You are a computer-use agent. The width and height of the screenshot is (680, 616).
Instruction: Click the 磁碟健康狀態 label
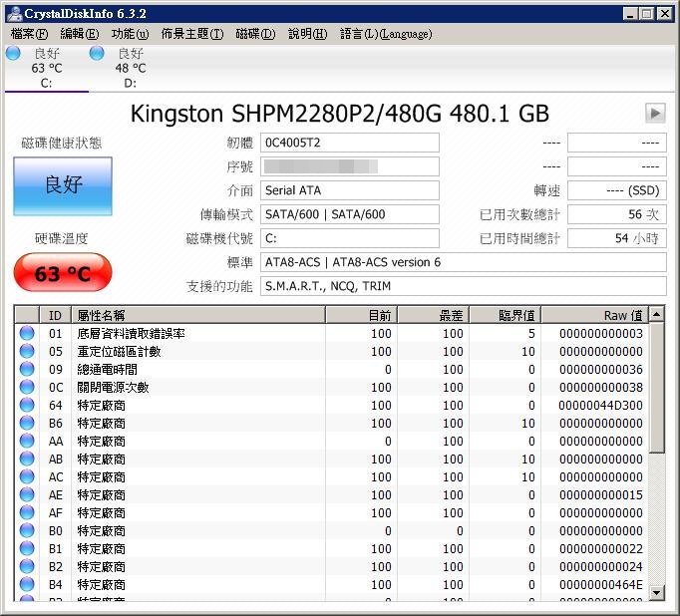62,144
